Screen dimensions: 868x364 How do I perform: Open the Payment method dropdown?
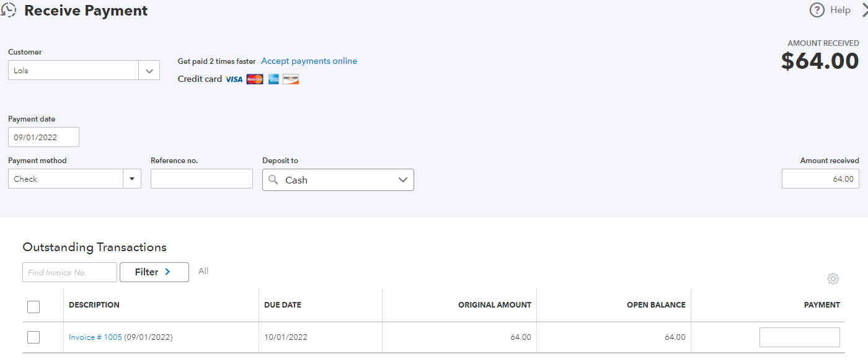pos(131,179)
